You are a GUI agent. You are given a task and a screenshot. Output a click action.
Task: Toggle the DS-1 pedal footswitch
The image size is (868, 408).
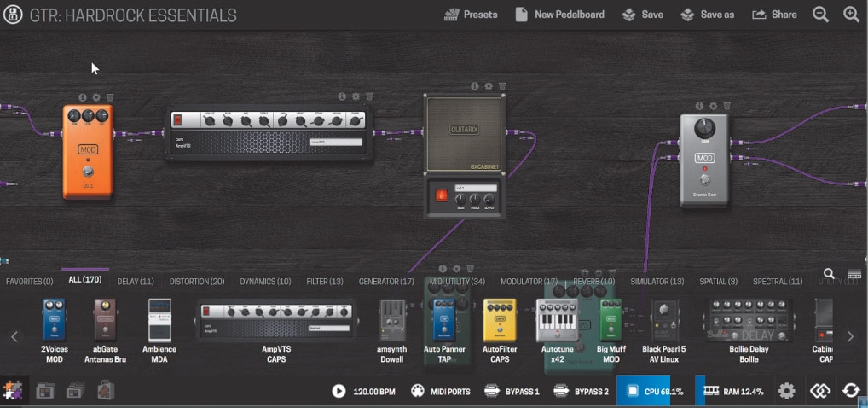point(88,171)
